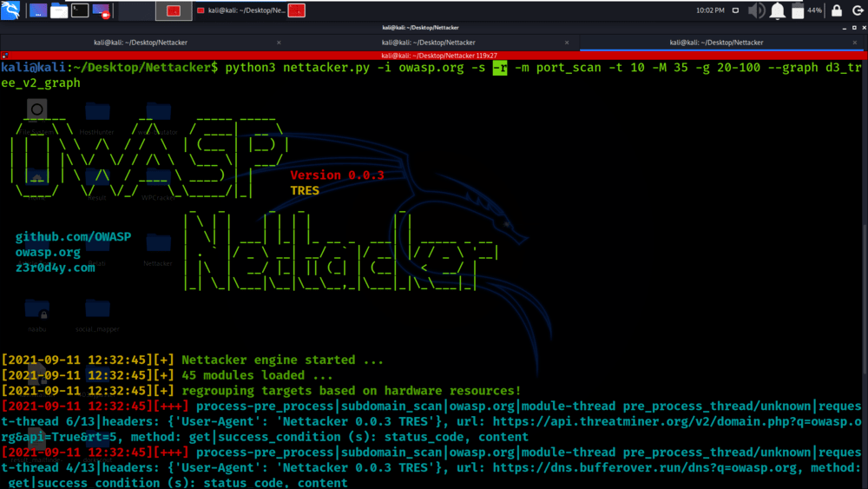Close the third terminal tab
Screen dimensions: 868x489
(x=855, y=43)
